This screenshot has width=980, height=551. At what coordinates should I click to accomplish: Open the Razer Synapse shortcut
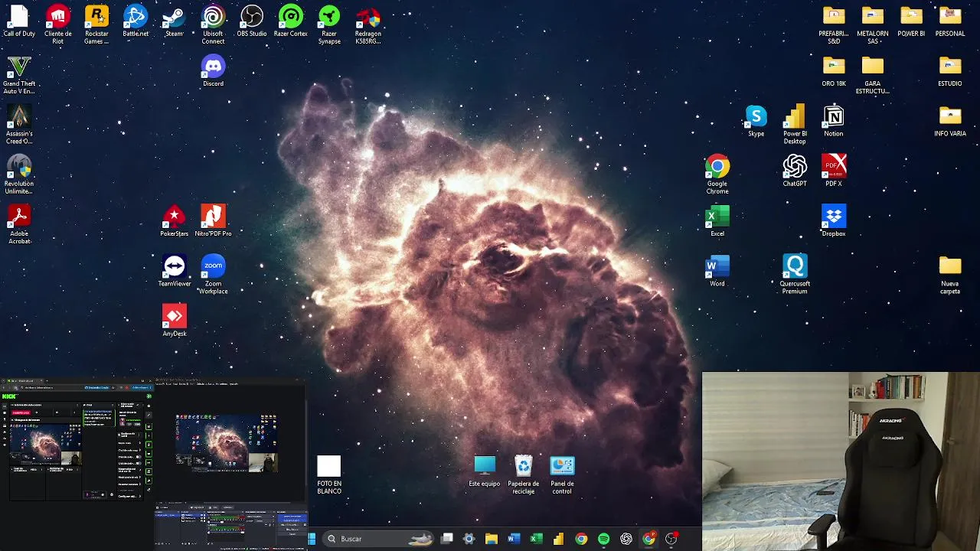click(329, 24)
